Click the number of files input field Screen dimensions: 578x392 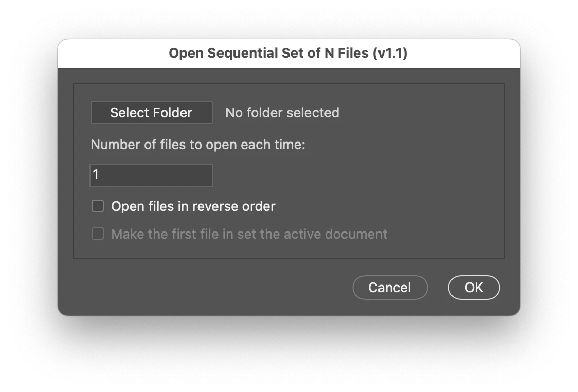click(x=151, y=175)
